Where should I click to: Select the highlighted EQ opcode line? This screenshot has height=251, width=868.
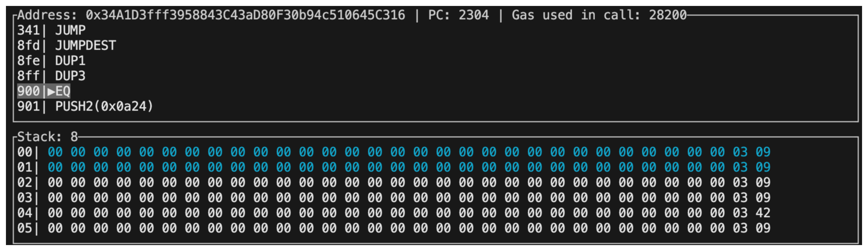(63, 91)
